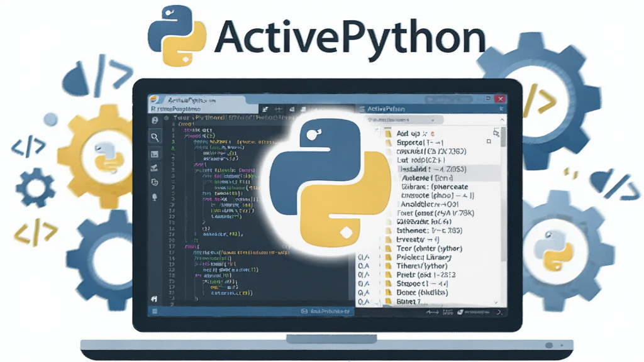Click the small x icon left of the first folder
644x362 pixels.
(377, 130)
